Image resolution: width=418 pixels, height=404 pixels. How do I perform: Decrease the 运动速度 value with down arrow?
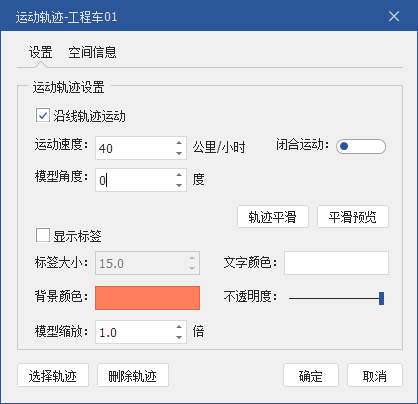tap(179, 153)
